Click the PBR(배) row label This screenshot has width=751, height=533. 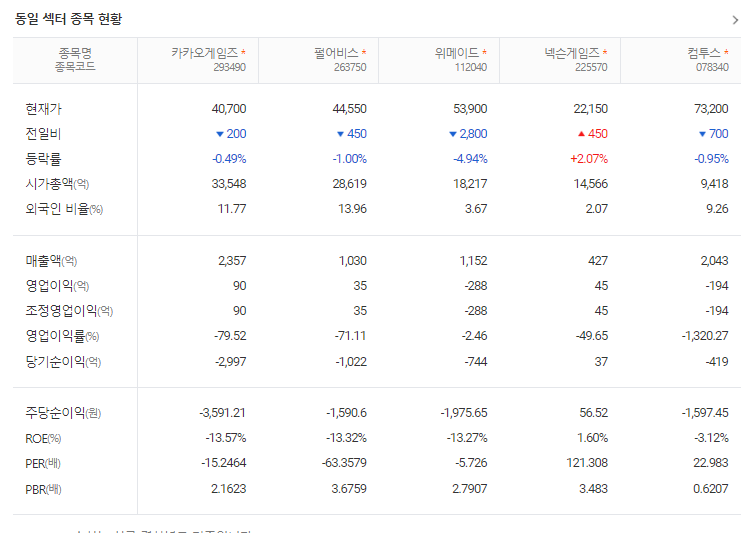pos(43,489)
